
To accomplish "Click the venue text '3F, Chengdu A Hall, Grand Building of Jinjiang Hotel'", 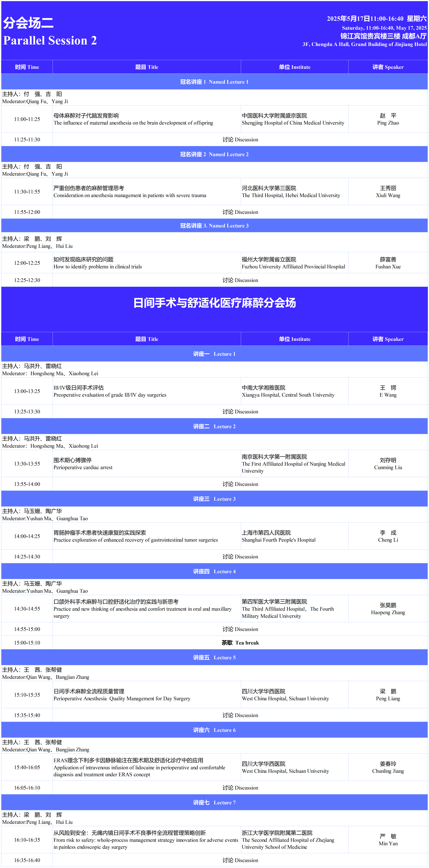I will pos(365,44).
